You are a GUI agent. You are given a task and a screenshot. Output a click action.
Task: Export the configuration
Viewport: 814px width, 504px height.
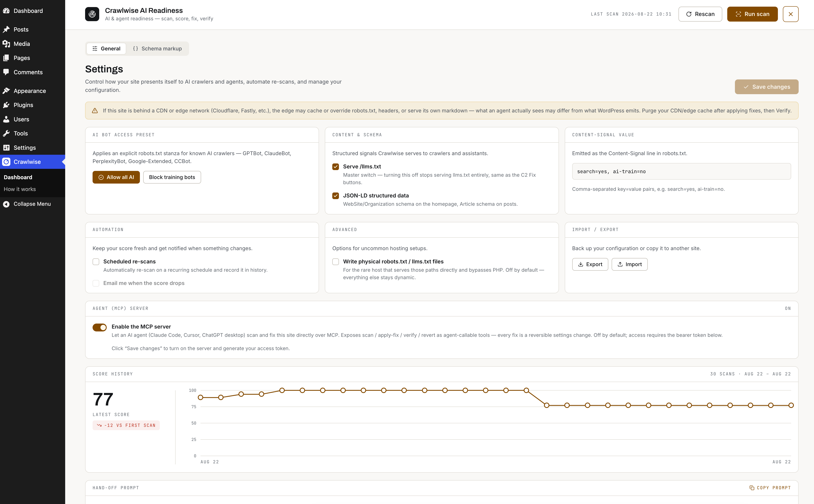pos(590,264)
